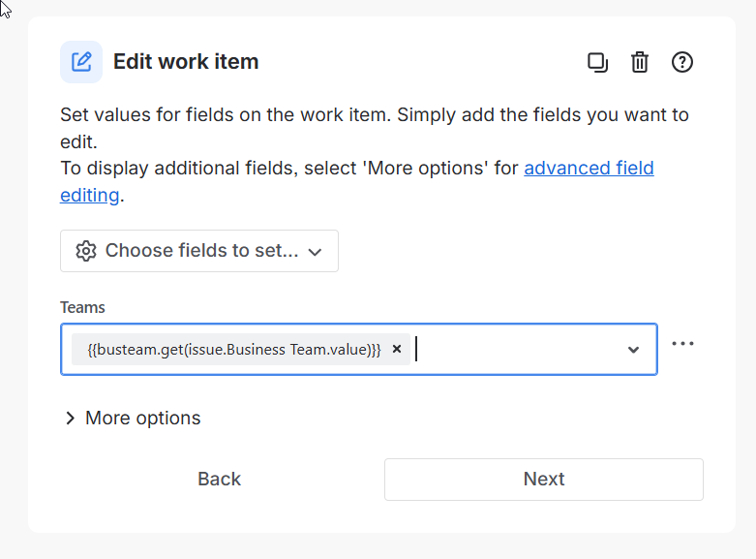The width and height of the screenshot is (756, 559).
Task: Remove the busteam.get smart value tag
Action: coord(397,350)
